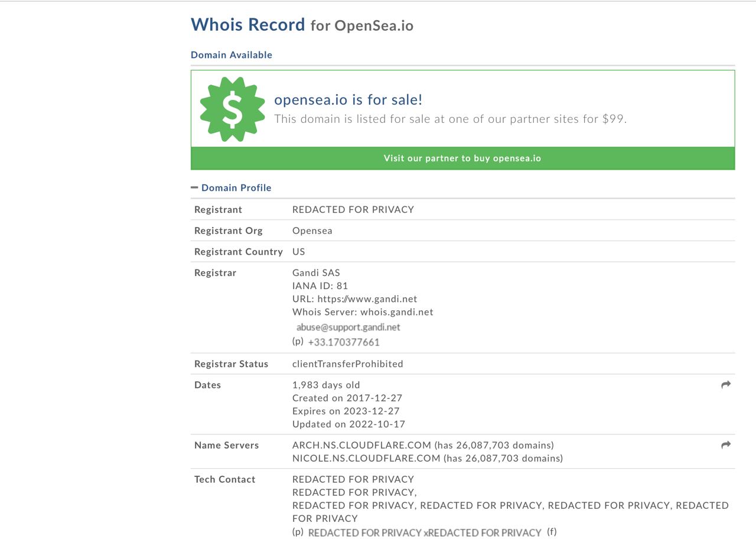
Task: Click the clientTransferProhibited status
Action: pos(348,364)
